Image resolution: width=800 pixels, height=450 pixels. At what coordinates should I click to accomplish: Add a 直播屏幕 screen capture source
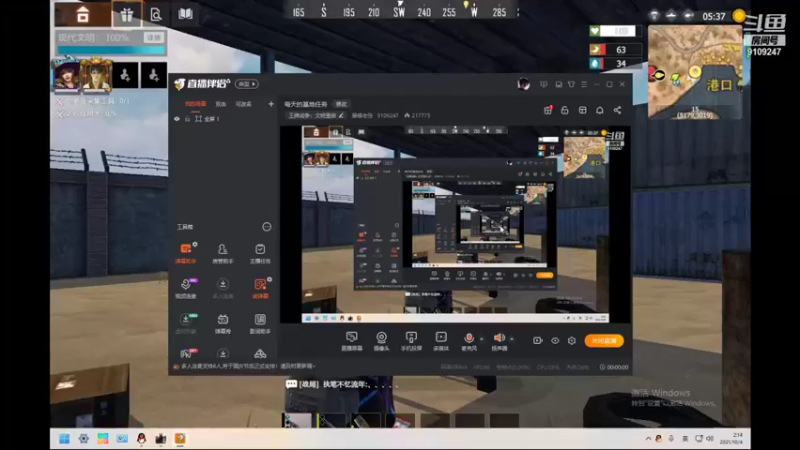[x=352, y=341]
